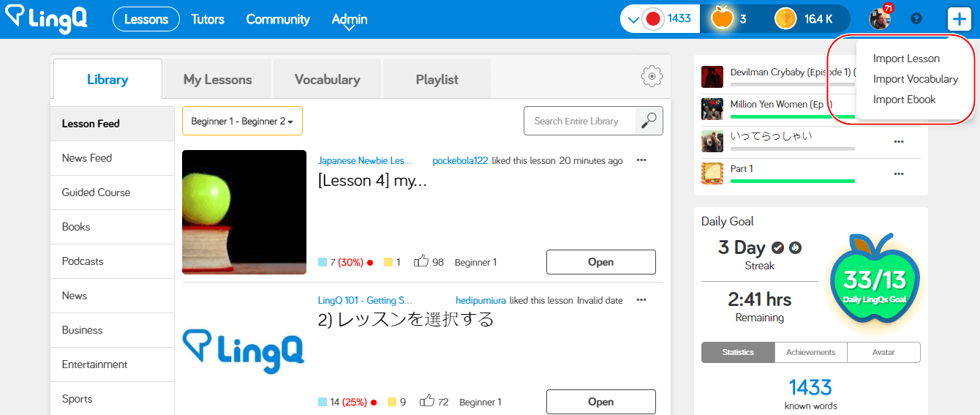980x415 pixels.
Task: Click the Search Entire Library field
Action: tap(580, 121)
